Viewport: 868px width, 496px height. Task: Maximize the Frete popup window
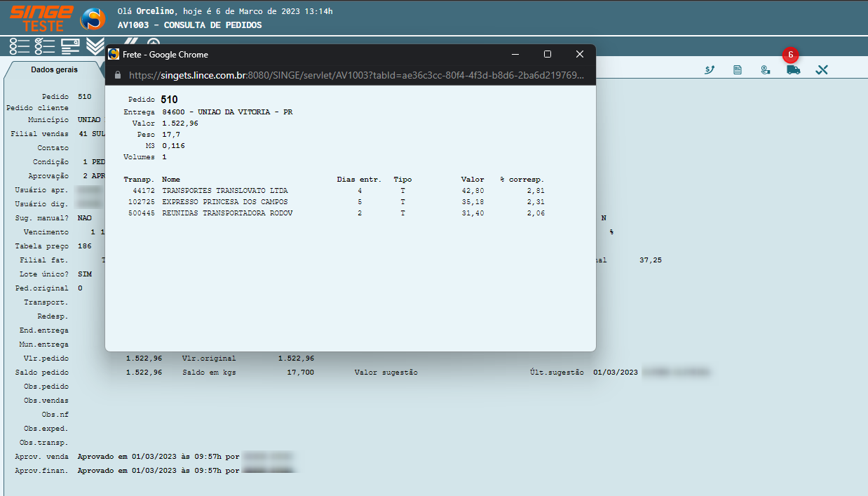[547, 55]
